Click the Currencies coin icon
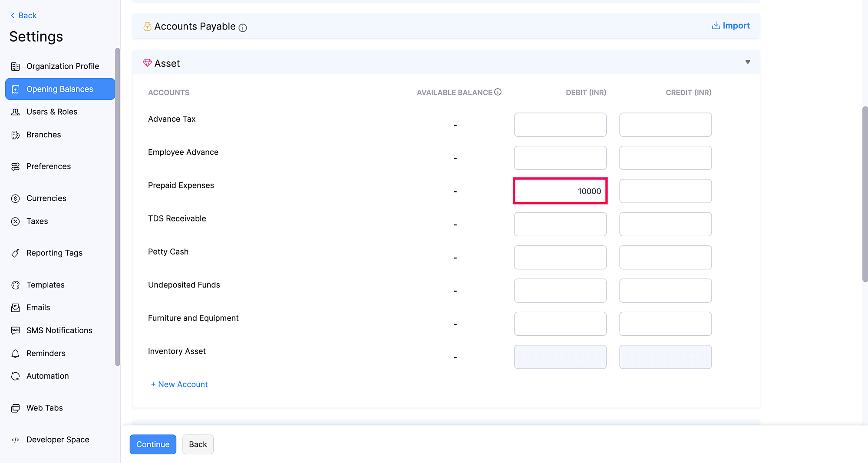 point(16,198)
